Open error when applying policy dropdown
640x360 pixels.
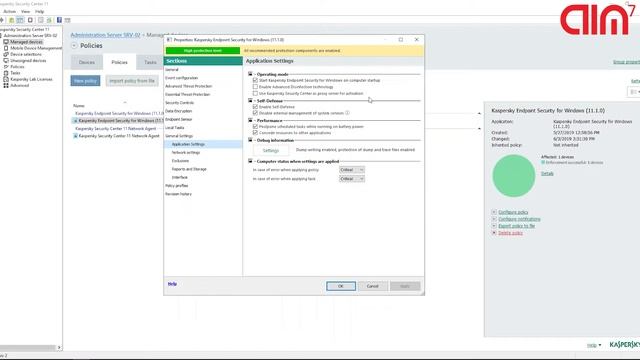pos(351,170)
